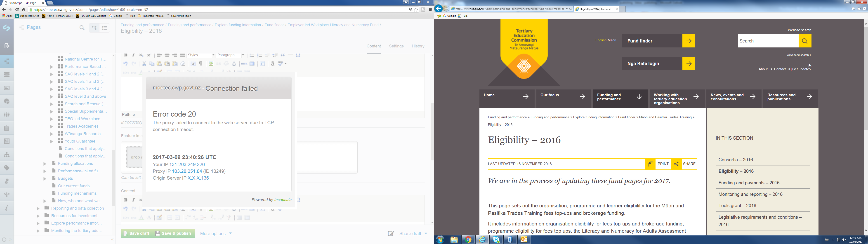Click the bulleted list icon in editor toolbar
This screenshot has width=868, height=244.
[x=252, y=55]
